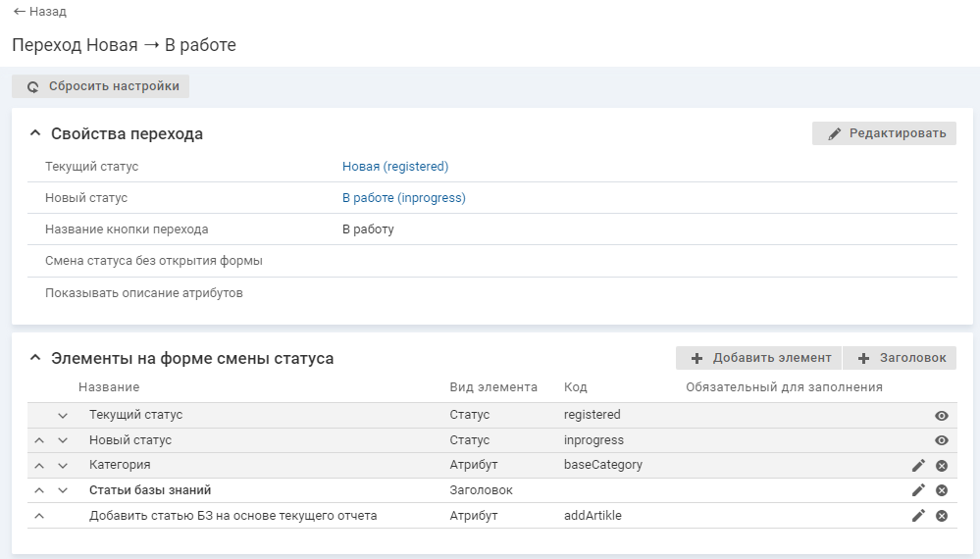This screenshot has width=980, height=559.
Task: Move Новый статус row down
Action: [63, 440]
